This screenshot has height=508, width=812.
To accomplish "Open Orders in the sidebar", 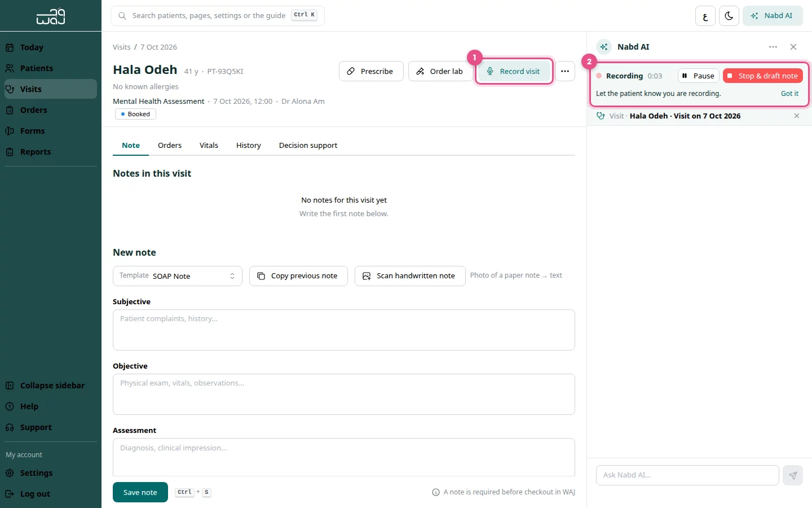I will tap(51, 110).
